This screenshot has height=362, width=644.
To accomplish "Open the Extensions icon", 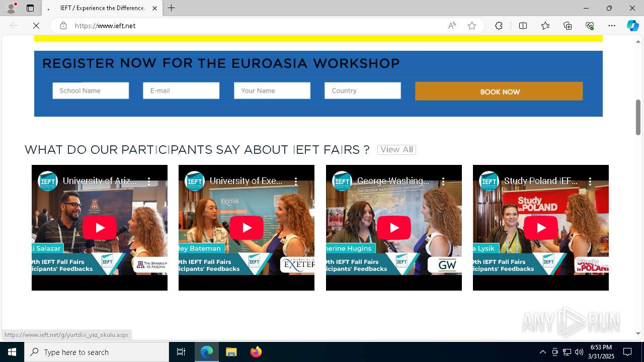I will pos(499,26).
